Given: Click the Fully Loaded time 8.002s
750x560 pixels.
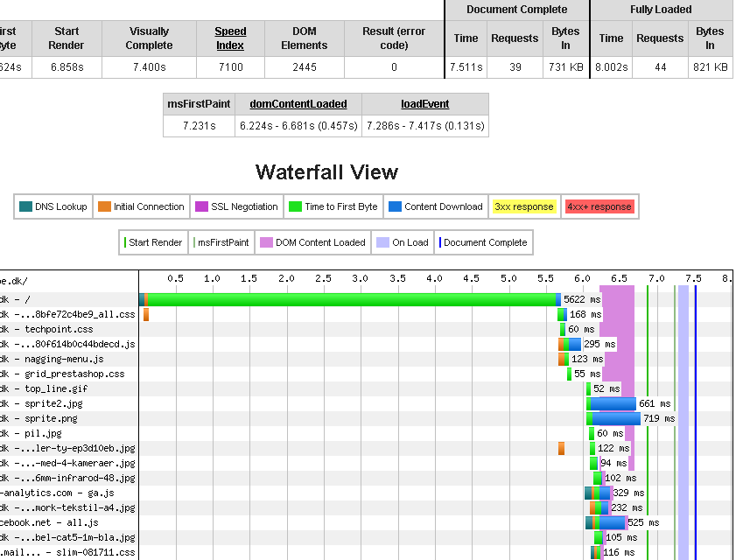Looking at the screenshot, I should pos(611,67).
